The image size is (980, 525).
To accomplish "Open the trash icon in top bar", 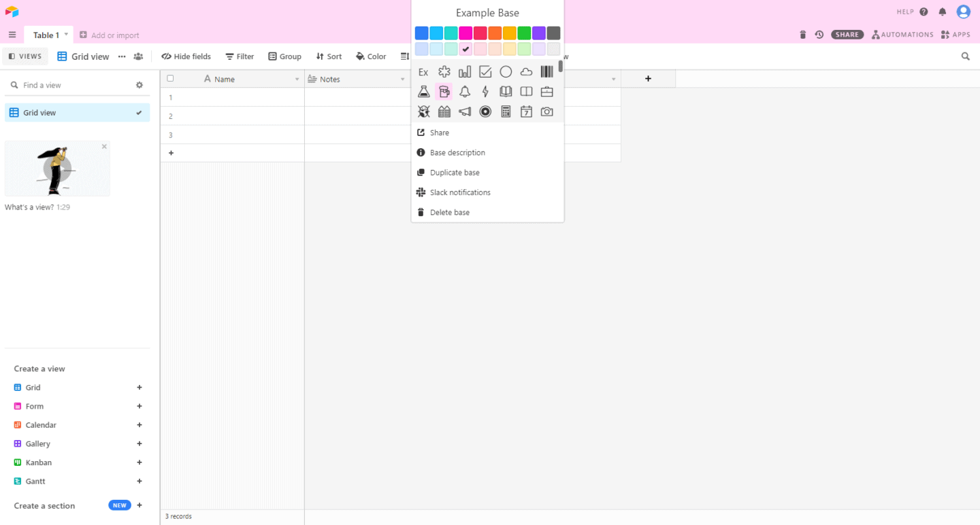I will point(802,35).
